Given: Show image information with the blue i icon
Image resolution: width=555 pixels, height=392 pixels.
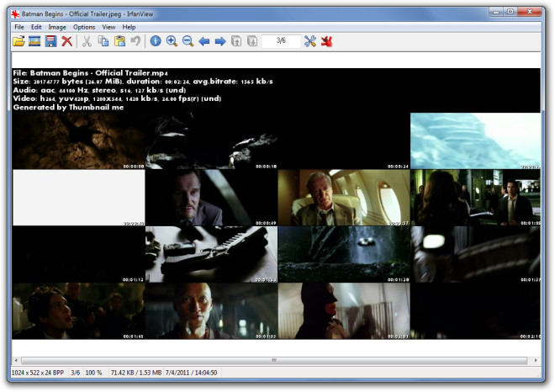Looking at the screenshot, I should [x=156, y=41].
